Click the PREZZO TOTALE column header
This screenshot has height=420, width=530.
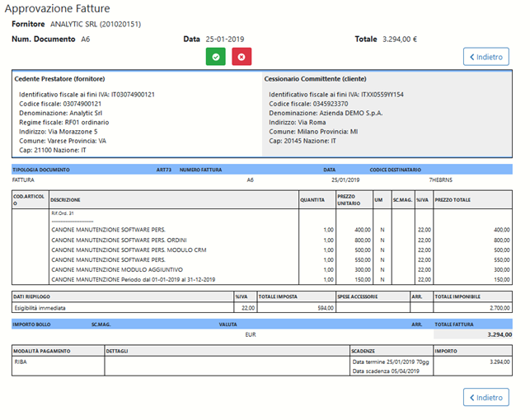[x=453, y=199]
